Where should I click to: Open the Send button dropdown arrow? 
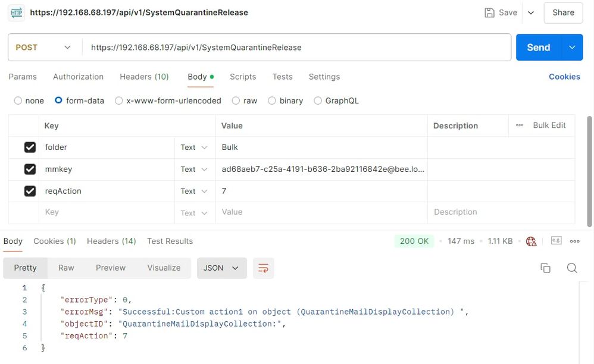coord(572,48)
